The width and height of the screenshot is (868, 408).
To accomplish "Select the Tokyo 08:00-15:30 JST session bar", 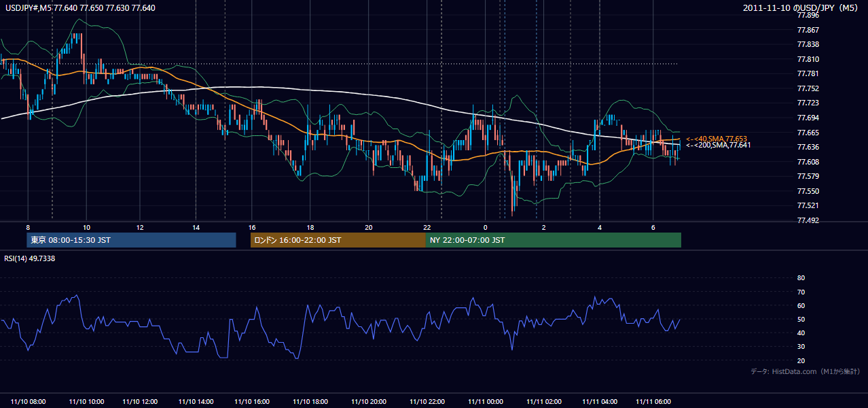I will coord(131,240).
